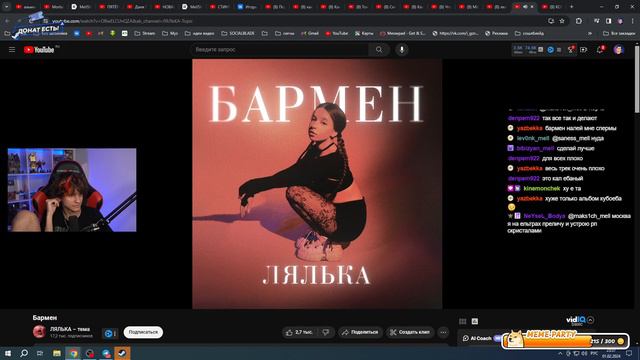Screen dimensions: 640x360
Task: Switch to the Wrapp browser tab
Action: click(x=247, y=7)
